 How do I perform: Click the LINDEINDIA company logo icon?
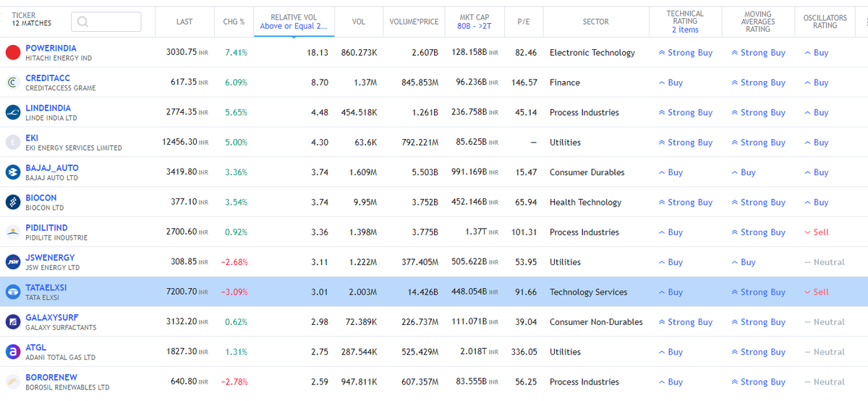point(12,112)
